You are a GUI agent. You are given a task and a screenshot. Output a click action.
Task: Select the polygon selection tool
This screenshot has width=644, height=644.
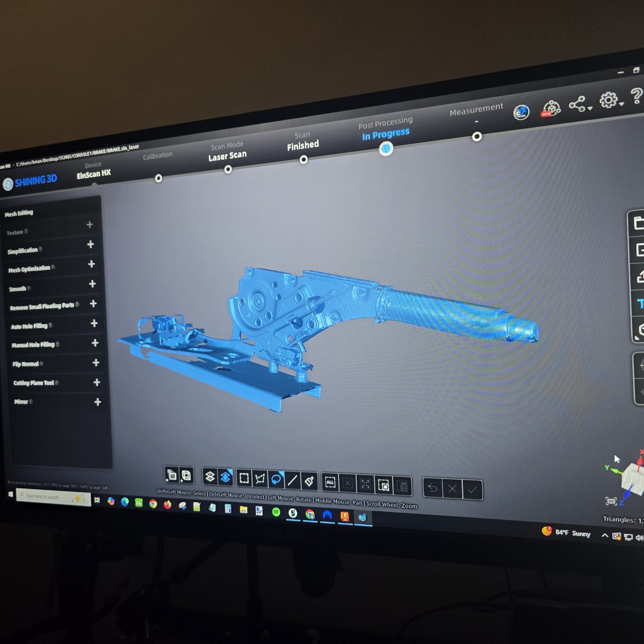260,479
